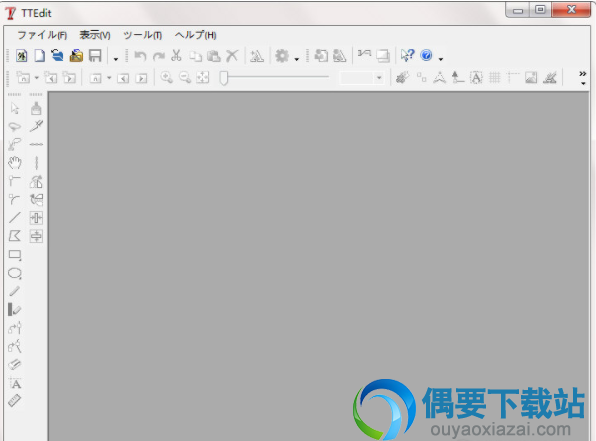
Task: Open the ヘルプ(H) menu
Action: [195, 35]
